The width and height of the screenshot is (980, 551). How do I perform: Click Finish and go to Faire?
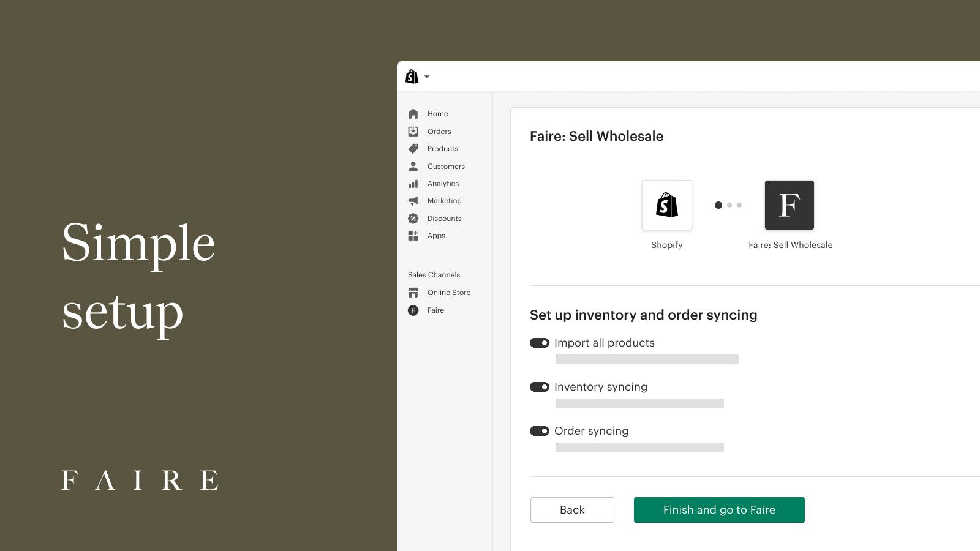click(719, 510)
